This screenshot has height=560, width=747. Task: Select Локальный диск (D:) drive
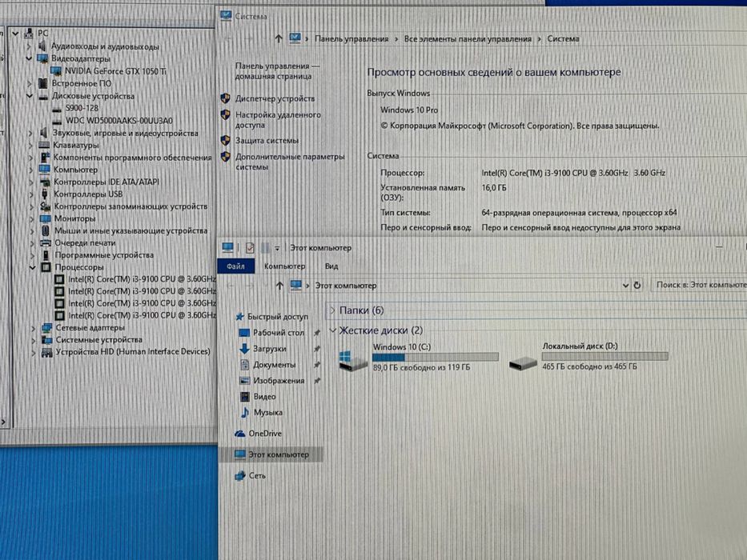(x=588, y=357)
